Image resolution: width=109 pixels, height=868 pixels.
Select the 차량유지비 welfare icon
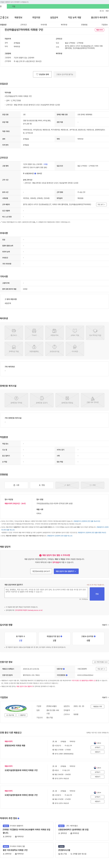pos(54,333)
